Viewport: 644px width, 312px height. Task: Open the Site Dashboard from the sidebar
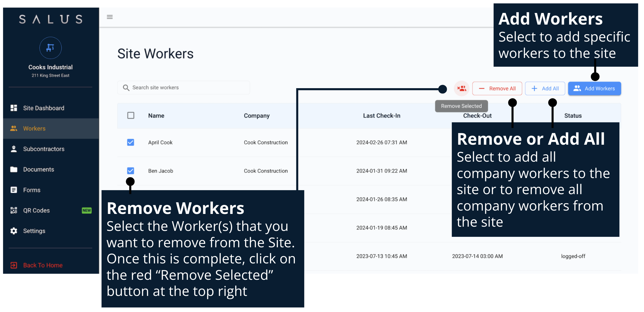pyautogui.click(x=44, y=108)
